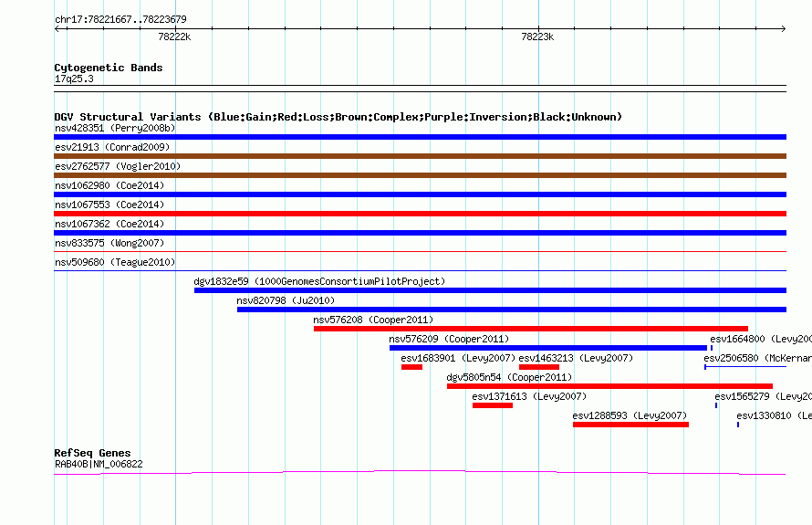Screen dimensions: 812x525
Task: Click the nsv820798 (Ju2010) label
Action: (286, 300)
